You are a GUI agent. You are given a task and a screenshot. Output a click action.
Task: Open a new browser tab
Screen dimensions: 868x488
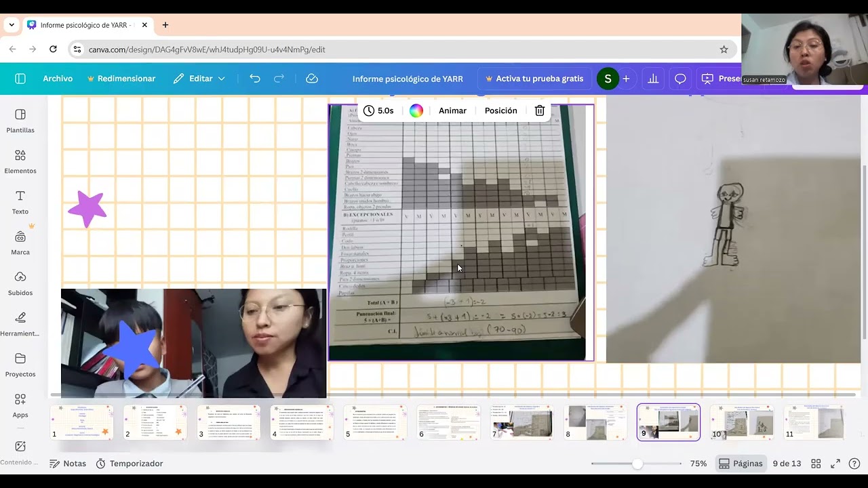tap(165, 25)
